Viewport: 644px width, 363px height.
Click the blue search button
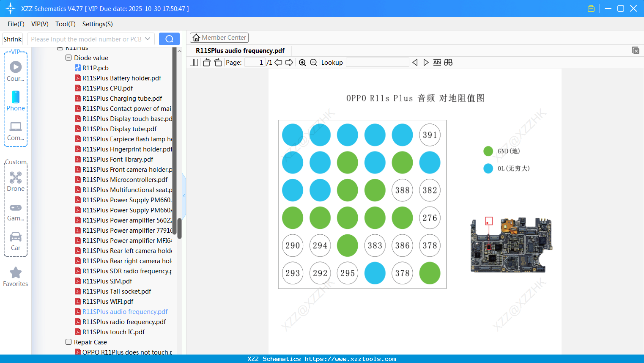tap(169, 39)
